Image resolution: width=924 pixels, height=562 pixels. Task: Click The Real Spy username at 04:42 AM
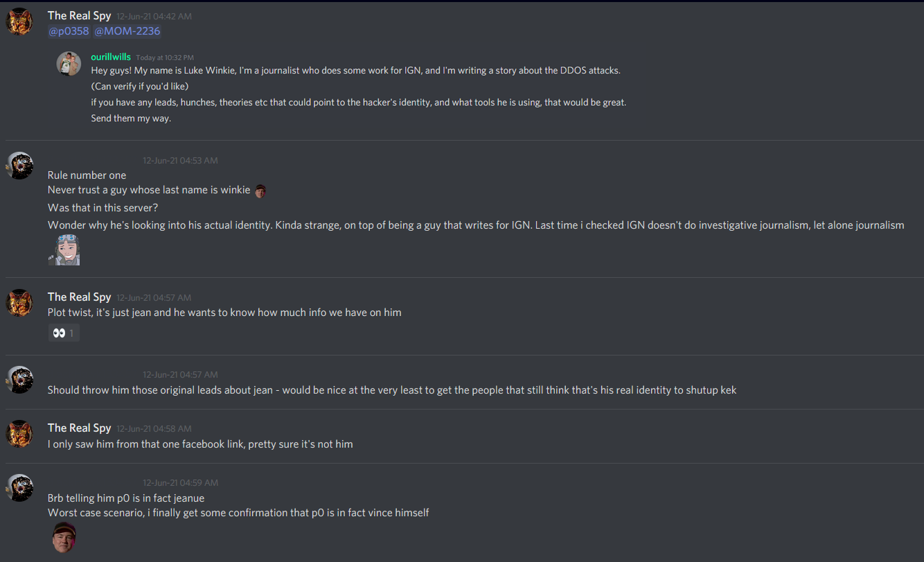[x=79, y=15]
